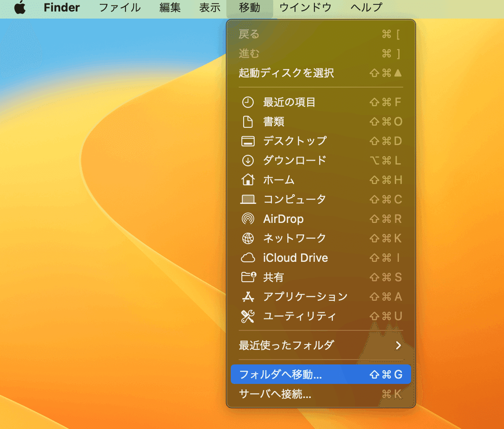The image size is (504, 429).
Task: Select the 最近の項目 label in the menu
Action: [289, 102]
